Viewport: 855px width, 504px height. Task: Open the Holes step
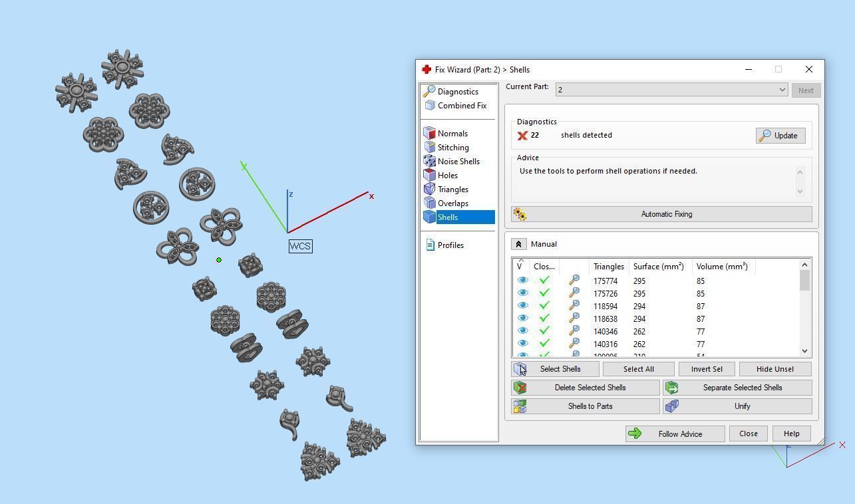pos(447,176)
